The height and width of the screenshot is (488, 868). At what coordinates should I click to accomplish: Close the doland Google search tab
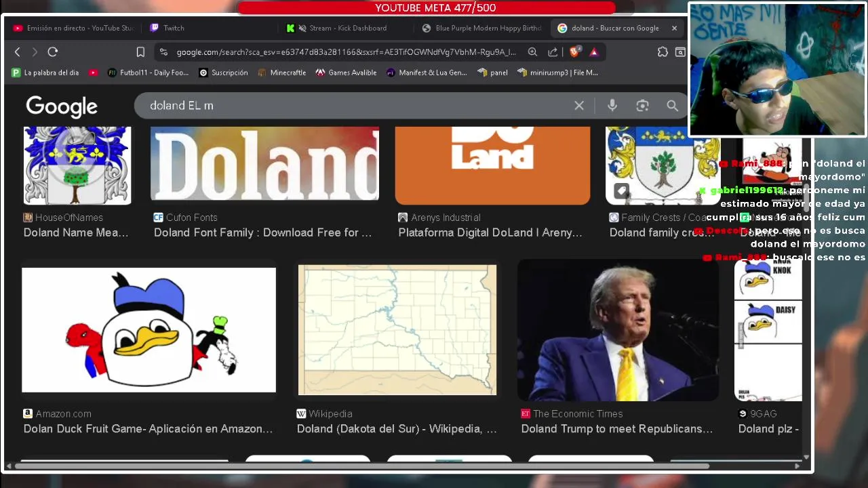pyautogui.click(x=674, y=28)
